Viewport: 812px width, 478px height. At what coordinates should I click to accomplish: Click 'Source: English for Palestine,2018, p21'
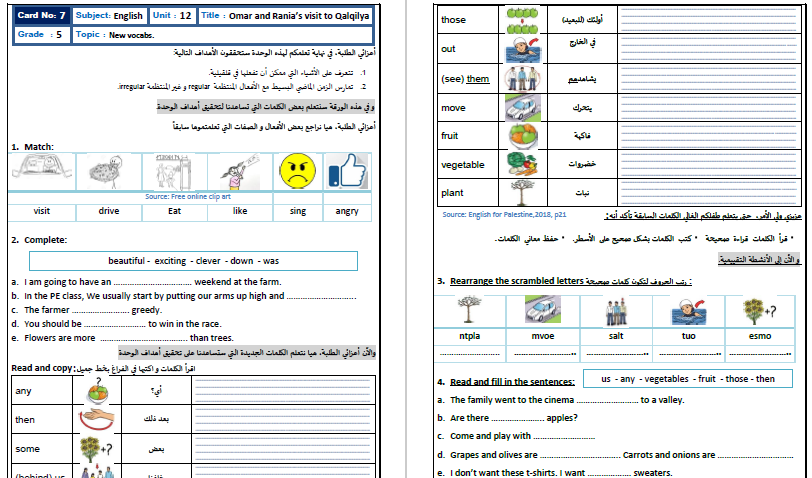click(x=504, y=214)
